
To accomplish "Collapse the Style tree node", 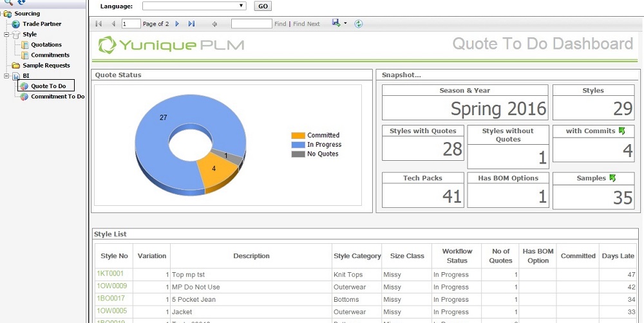I will [6, 35].
